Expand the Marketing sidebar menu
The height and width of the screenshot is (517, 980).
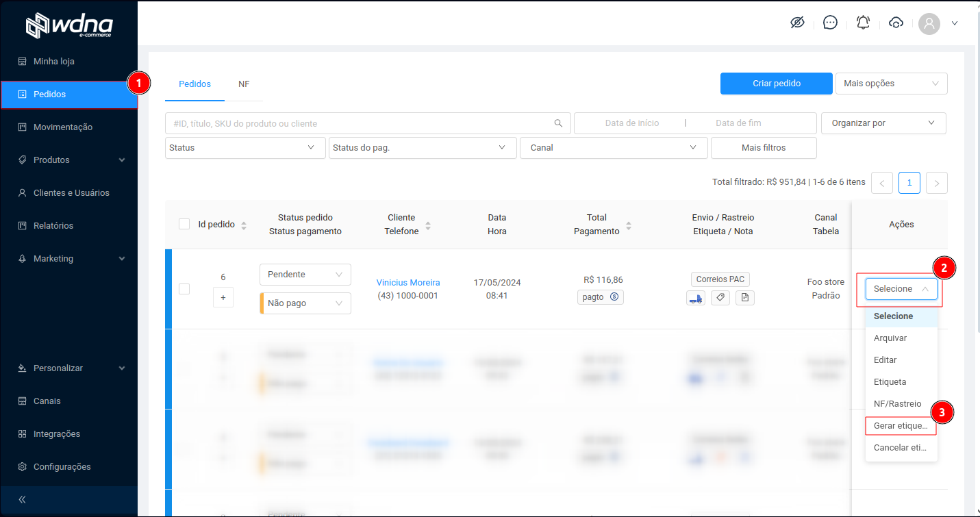[68, 258]
